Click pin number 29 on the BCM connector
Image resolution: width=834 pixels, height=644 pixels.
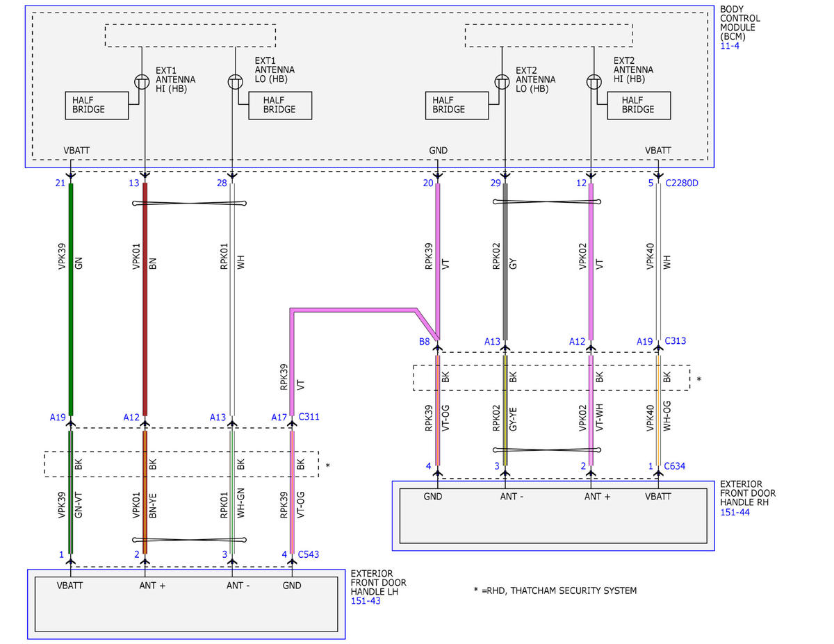(x=494, y=183)
